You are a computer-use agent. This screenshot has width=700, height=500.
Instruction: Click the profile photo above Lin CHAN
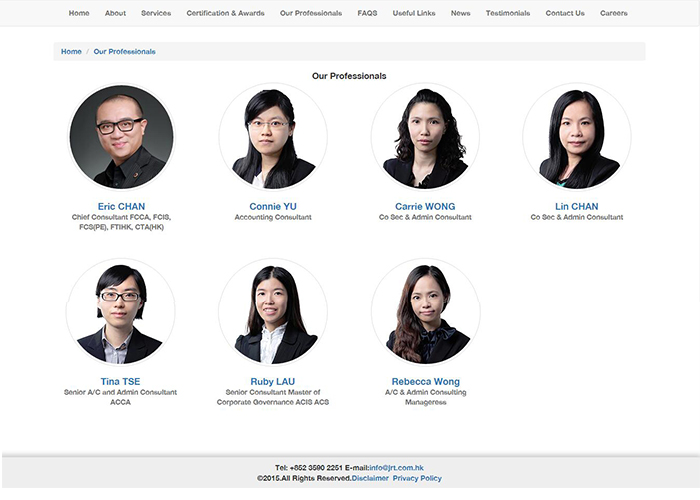[577, 137]
